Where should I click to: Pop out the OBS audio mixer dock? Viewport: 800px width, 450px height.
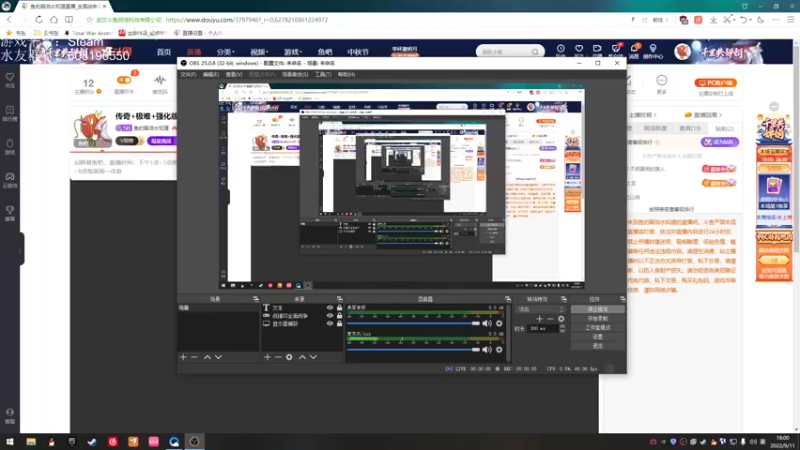[508, 299]
